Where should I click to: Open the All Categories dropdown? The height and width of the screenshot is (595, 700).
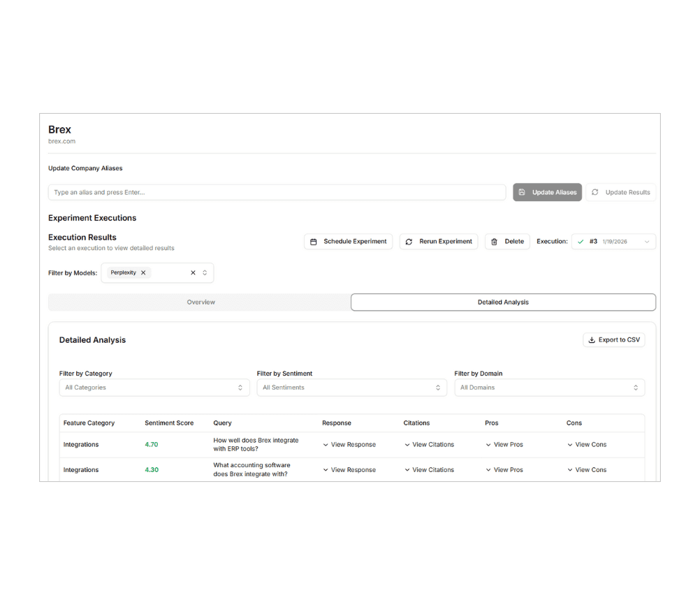click(154, 387)
